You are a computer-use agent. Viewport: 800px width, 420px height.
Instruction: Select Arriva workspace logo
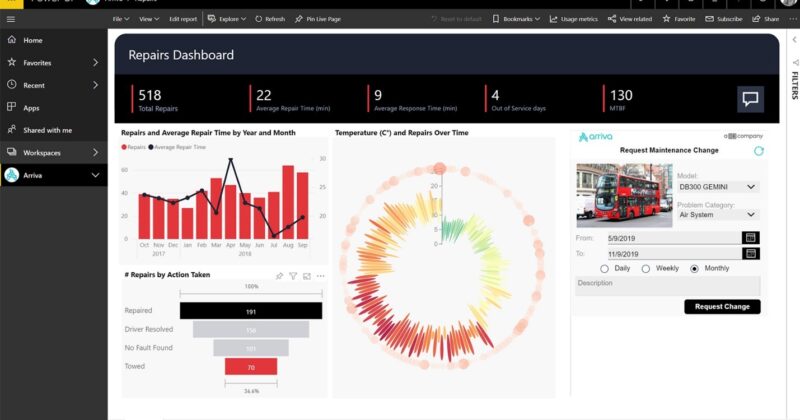tap(12, 175)
